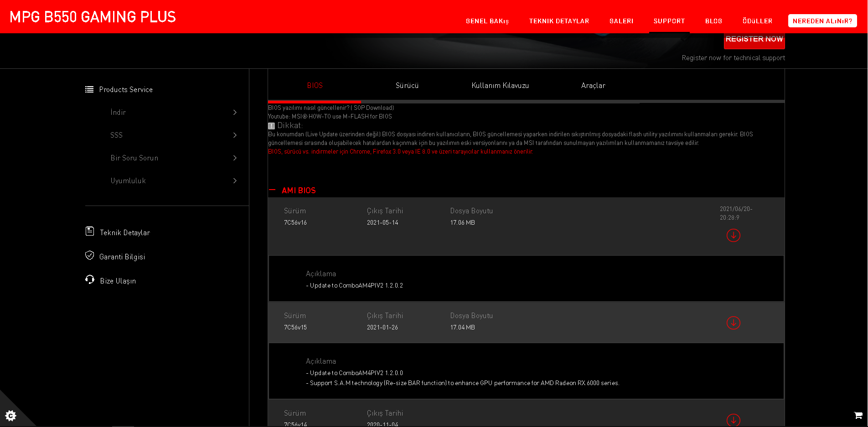The width and height of the screenshot is (868, 427).
Task: Open the SOP Download link
Action: (x=373, y=108)
